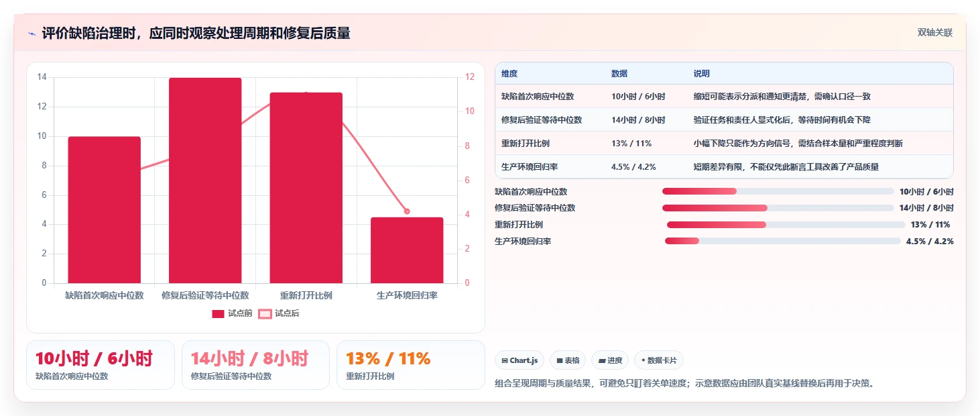
Task: Click the 生产环境回归率 bar in chart
Action: click(x=407, y=250)
